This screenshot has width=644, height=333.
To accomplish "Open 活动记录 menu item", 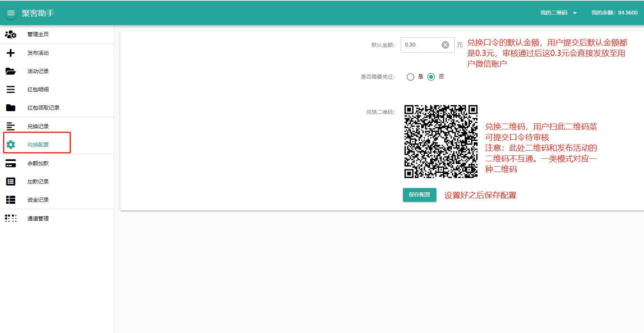I will 57,71.
